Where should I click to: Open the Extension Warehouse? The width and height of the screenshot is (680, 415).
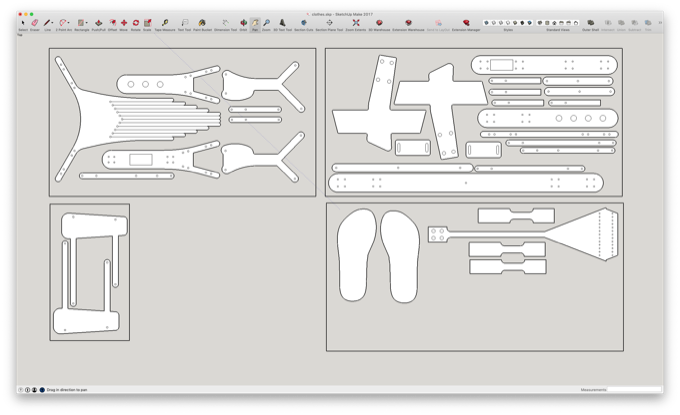pyautogui.click(x=408, y=23)
